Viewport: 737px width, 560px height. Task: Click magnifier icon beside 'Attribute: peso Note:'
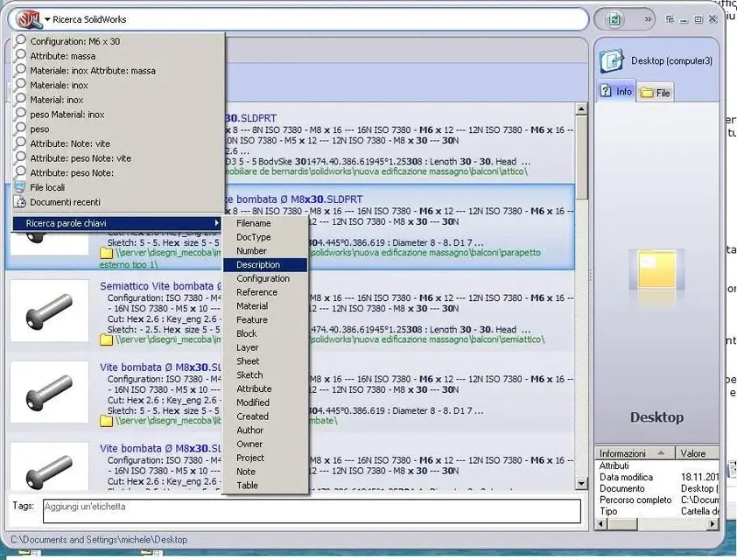pos(20,172)
